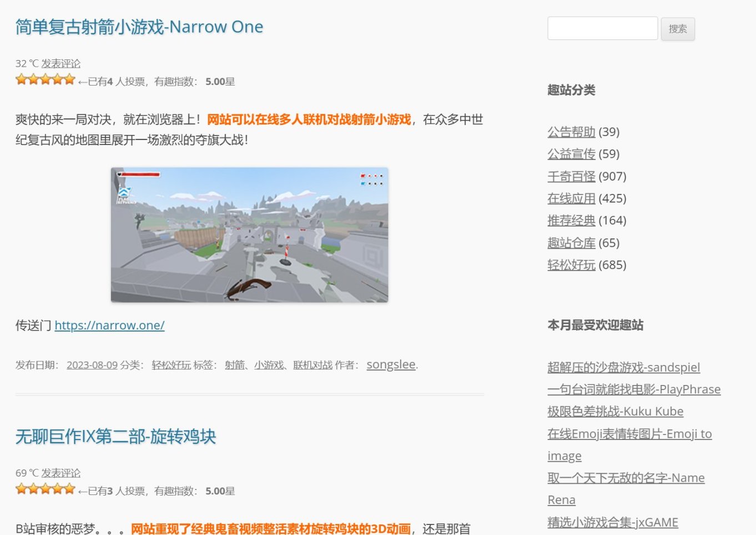Open 极限色差挑战-Kuku Kube link

pos(615,412)
